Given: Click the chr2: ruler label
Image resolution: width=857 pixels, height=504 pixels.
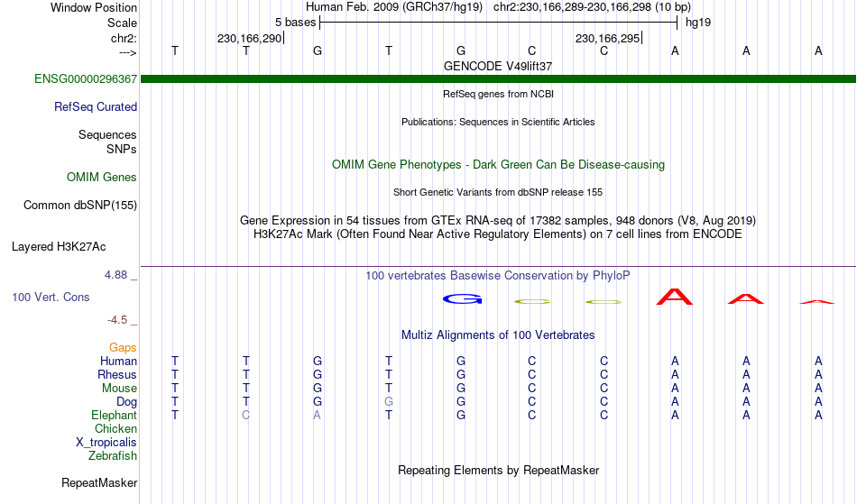Looking at the screenshot, I should 124,38.
